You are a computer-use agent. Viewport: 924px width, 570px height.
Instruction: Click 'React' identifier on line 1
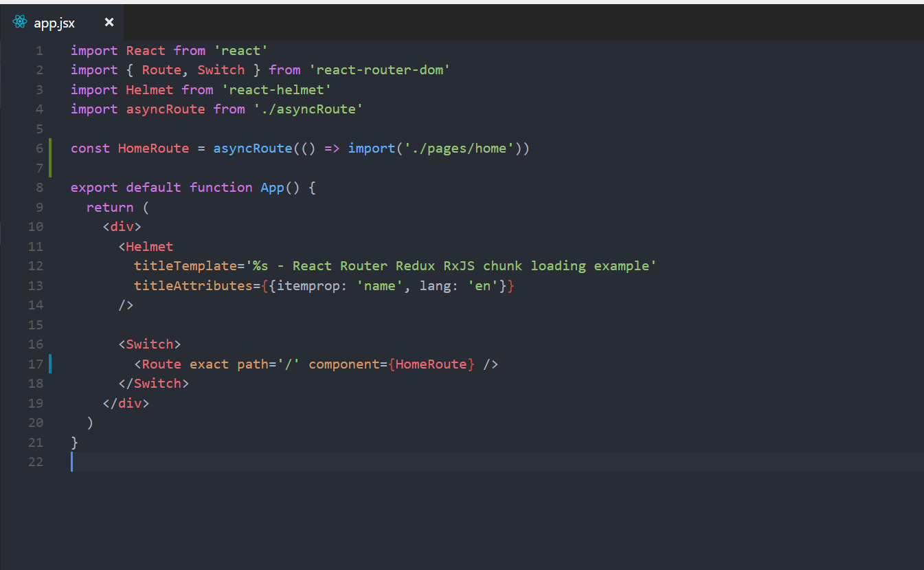(x=146, y=51)
